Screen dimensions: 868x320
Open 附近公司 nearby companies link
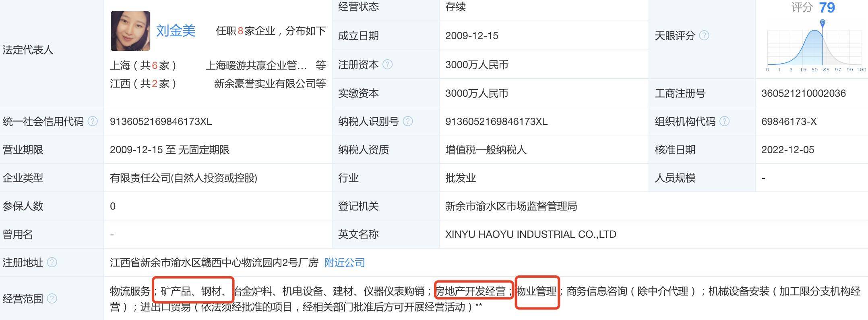tap(345, 263)
